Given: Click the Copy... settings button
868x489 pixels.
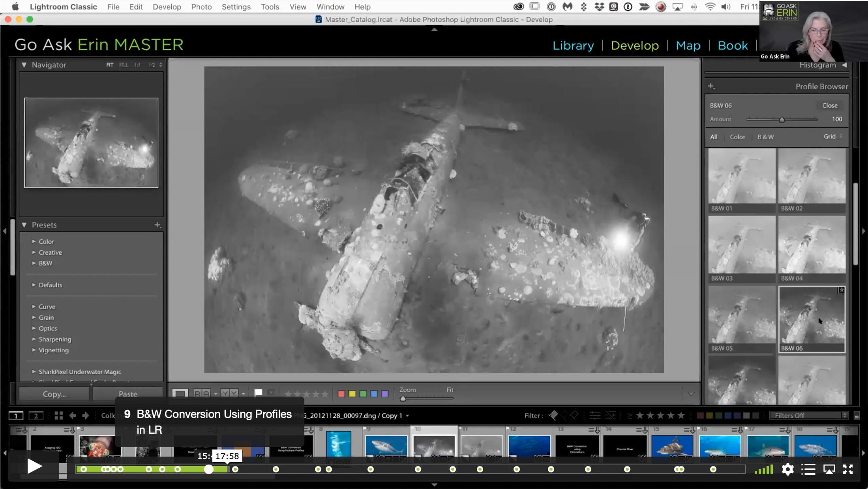Looking at the screenshot, I should click(x=54, y=394).
